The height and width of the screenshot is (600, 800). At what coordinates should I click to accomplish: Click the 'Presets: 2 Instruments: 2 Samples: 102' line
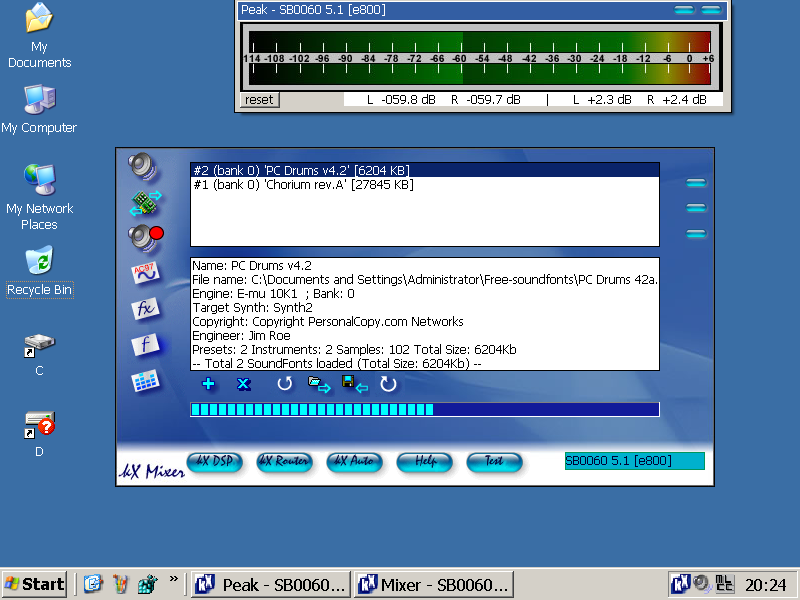coord(354,349)
